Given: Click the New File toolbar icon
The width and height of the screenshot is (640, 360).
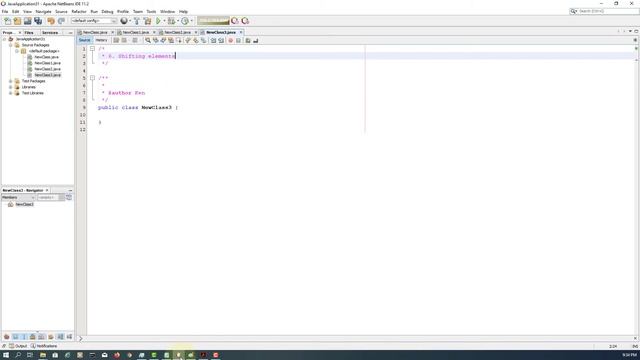Looking at the screenshot, I should [7, 21].
